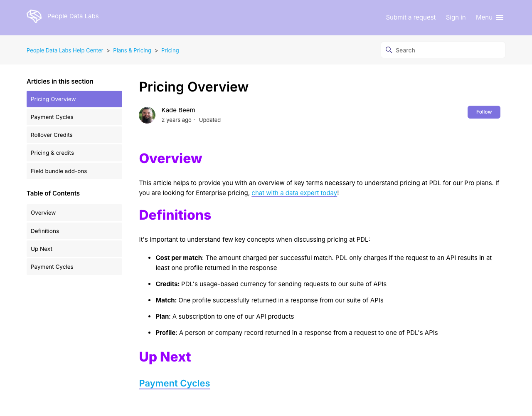532x416 pixels.
Task: Click the Pricing Overview page title
Action: 194,87
